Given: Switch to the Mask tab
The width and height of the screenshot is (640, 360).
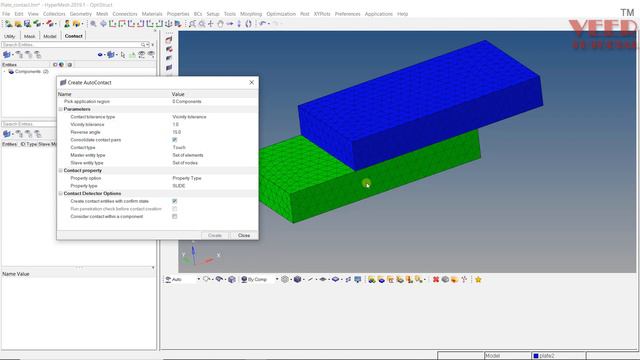Looking at the screenshot, I should [29, 36].
